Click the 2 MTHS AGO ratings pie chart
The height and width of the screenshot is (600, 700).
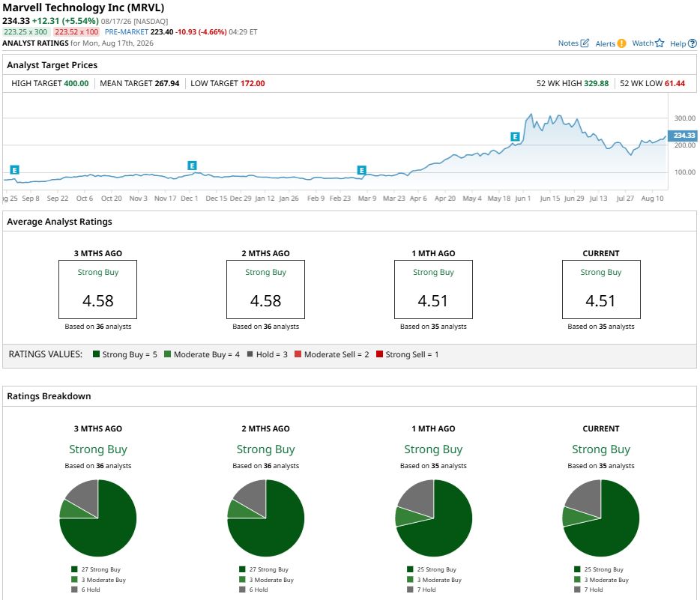pos(265,518)
